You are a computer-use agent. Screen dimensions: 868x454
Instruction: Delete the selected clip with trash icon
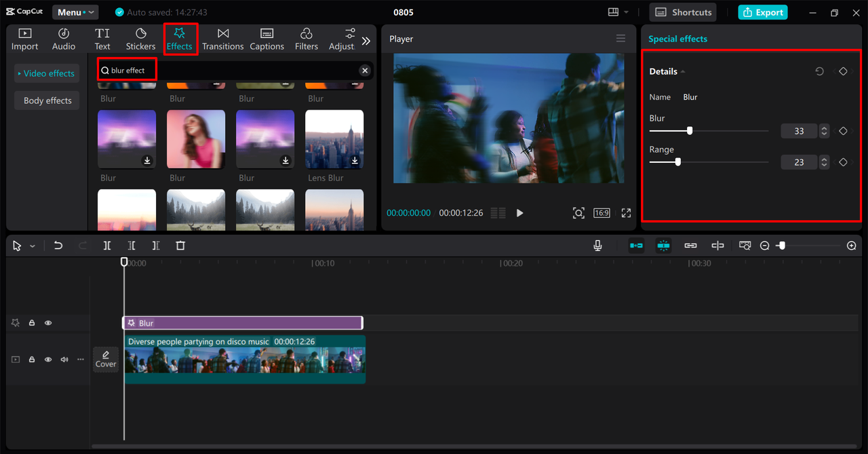pyautogui.click(x=180, y=246)
